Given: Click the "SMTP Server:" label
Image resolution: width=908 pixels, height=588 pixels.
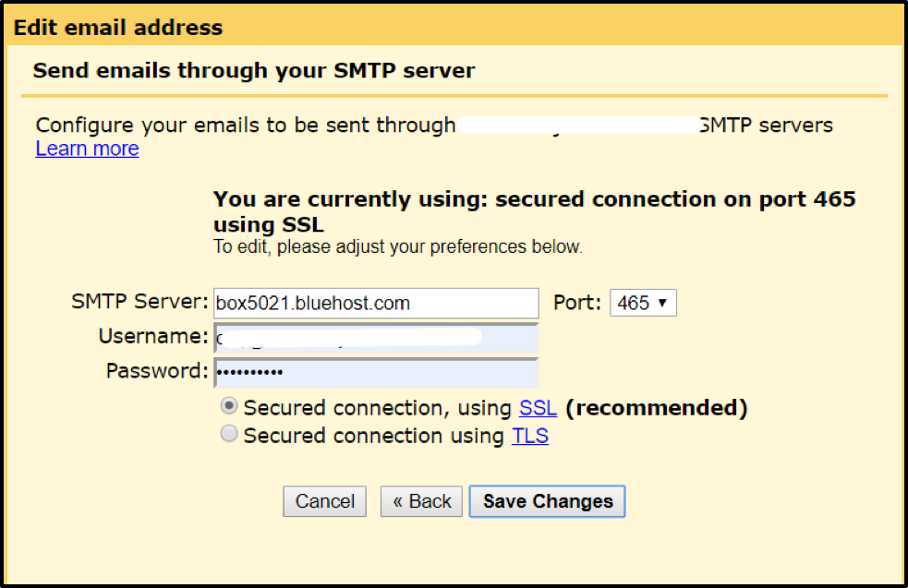Looking at the screenshot, I should (139, 302).
